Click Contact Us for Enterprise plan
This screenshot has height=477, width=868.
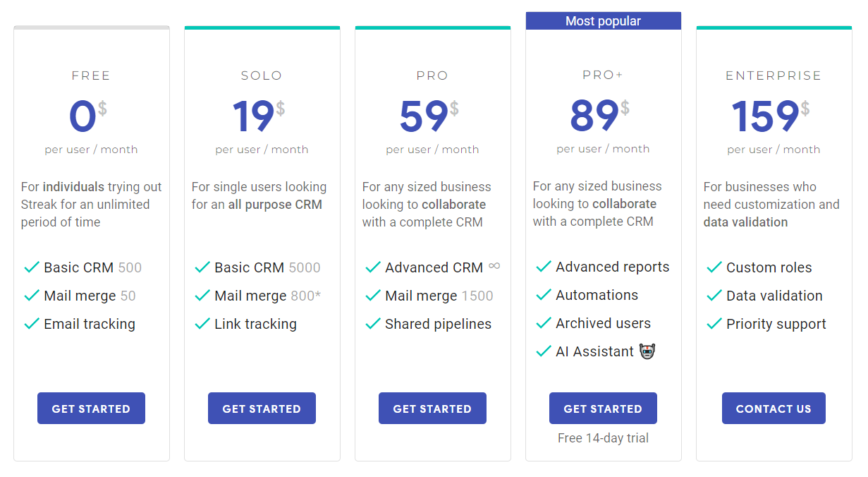(774, 409)
